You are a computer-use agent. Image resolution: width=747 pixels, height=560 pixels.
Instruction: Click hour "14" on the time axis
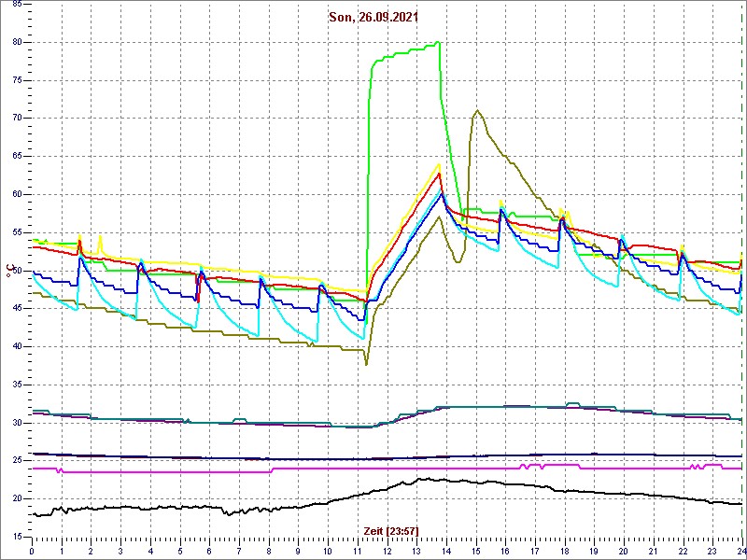point(446,552)
